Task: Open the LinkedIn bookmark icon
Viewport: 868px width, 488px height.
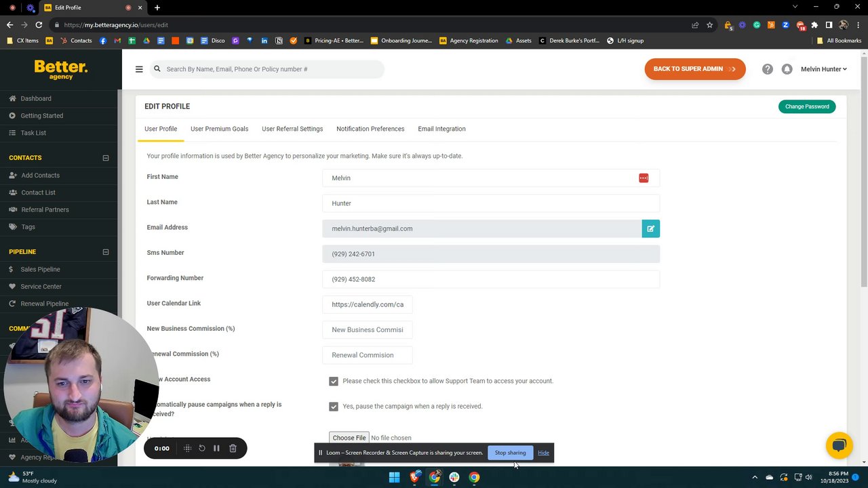Action: pos(264,41)
